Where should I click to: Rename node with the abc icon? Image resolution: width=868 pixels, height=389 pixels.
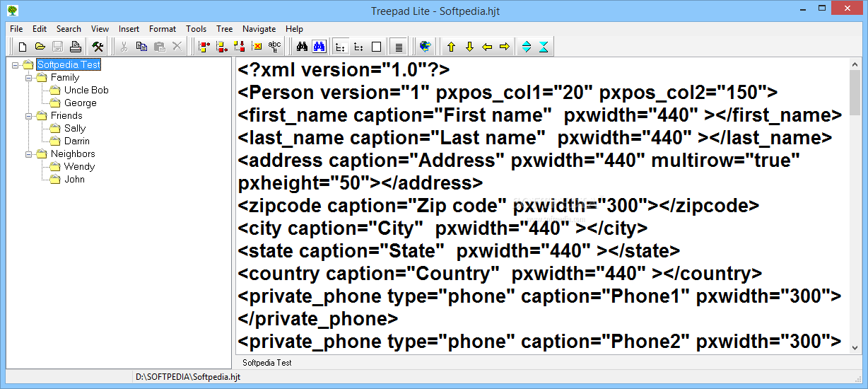pos(275,47)
